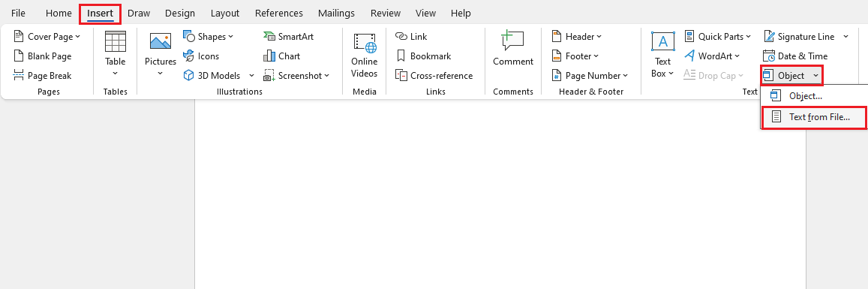Screen dimensions: 868x289
Task: Click the Object ribbon button
Action: (x=785, y=75)
